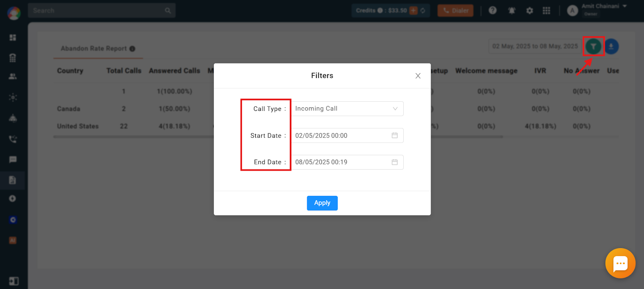Open the bell-shaped icon in sidebar
This screenshot has width=644, height=289.
point(13,118)
